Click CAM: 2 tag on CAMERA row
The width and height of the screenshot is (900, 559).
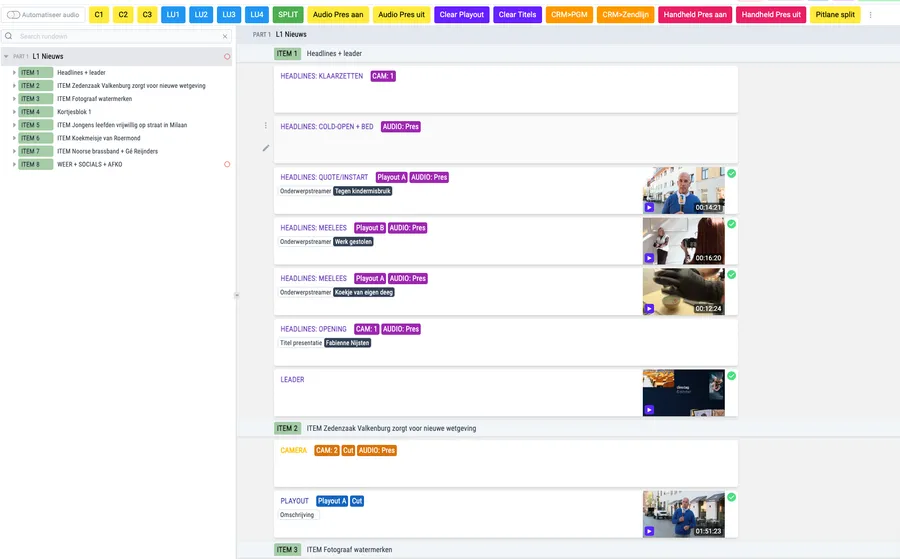327,451
